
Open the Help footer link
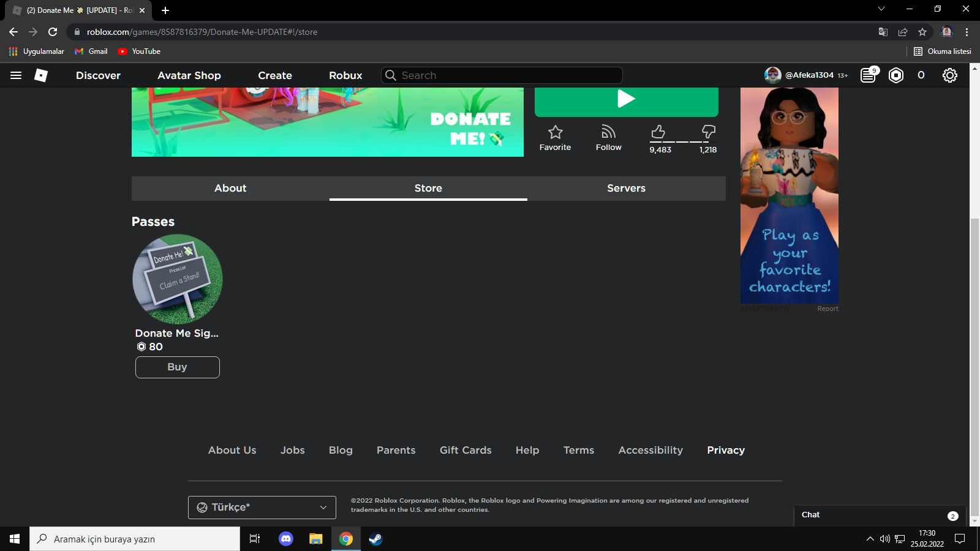pos(527,450)
